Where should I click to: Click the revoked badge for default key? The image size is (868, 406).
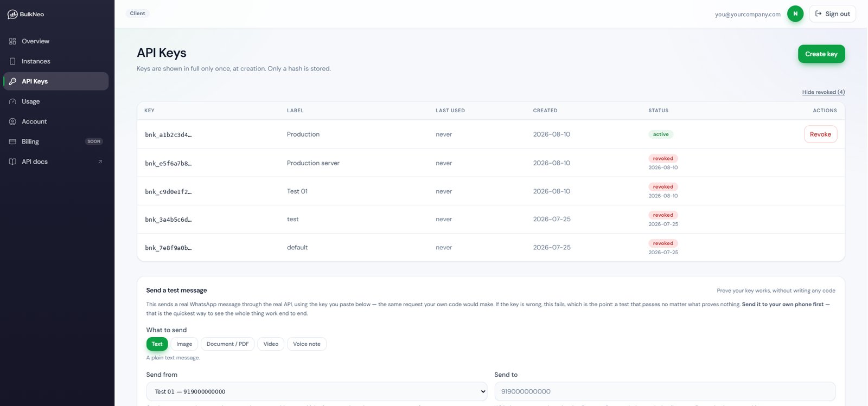(x=663, y=243)
